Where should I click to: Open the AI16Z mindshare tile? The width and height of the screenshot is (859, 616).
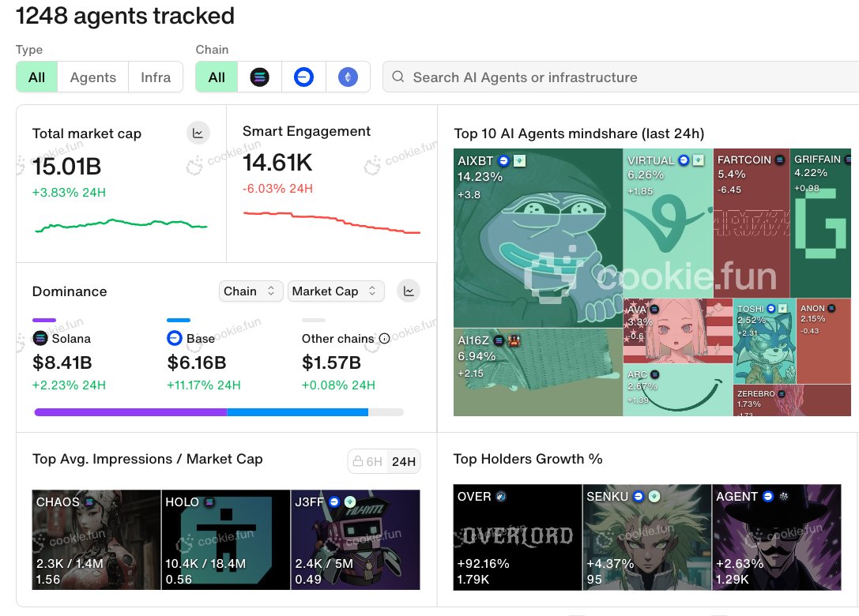click(x=538, y=372)
